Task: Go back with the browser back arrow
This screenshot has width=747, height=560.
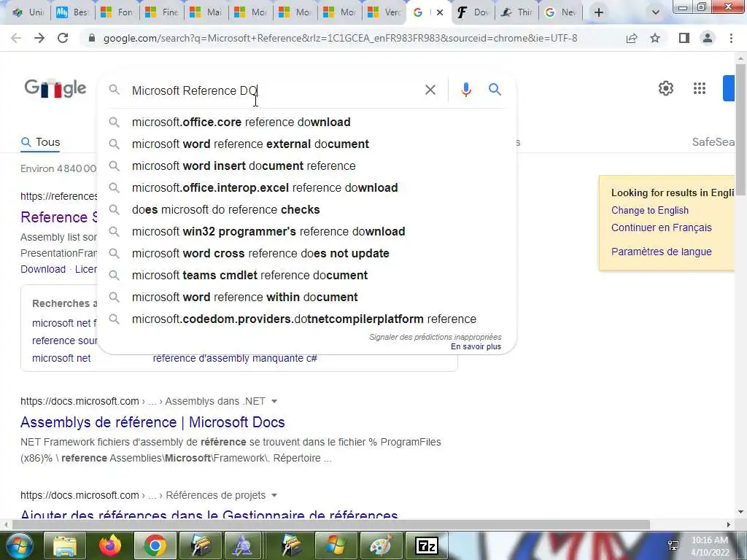Action: (x=16, y=38)
